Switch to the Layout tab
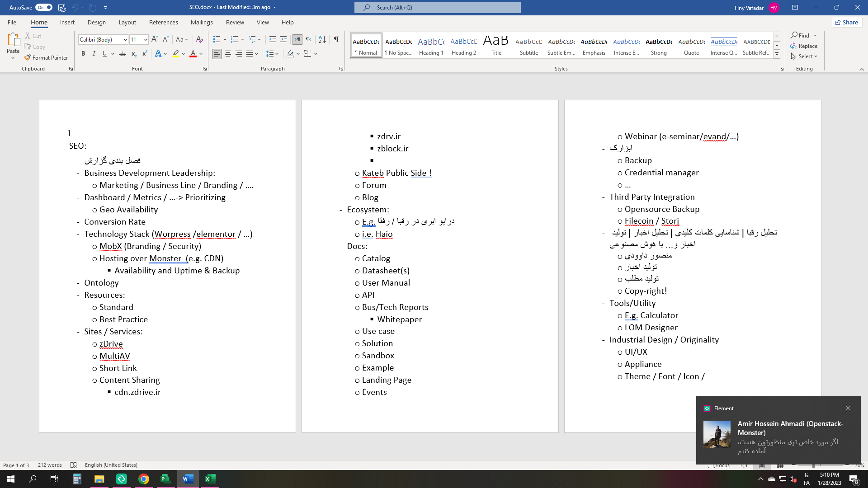868x488 pixels. [x=127, y=22]
